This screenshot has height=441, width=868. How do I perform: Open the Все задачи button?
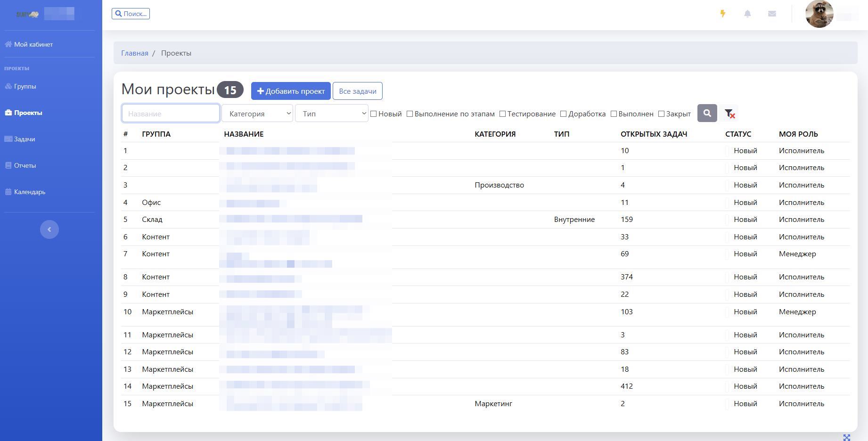358,91
